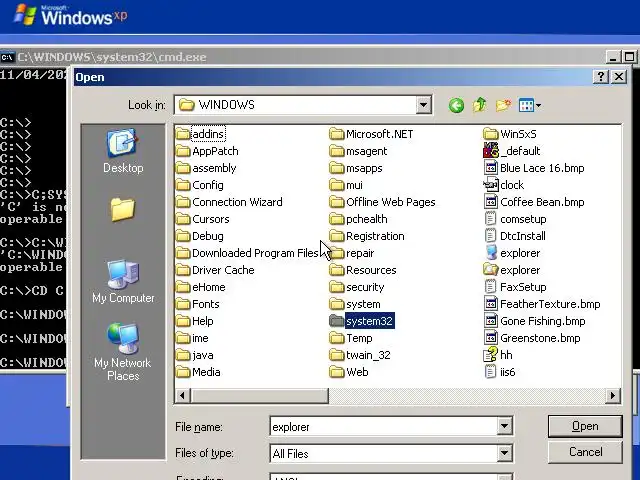
Task: Click the file list scroll right arrow
Action: [612, 395]
